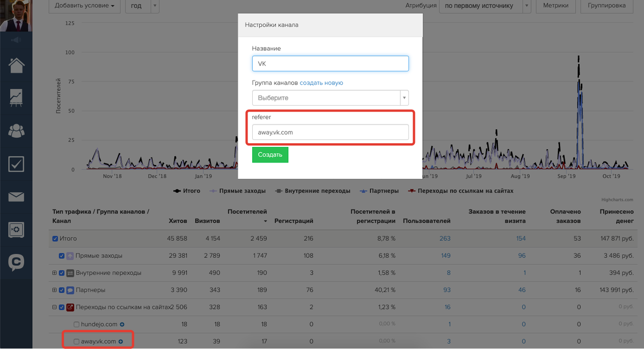Open the home icon in sidebar
This screenshot has height=349, width=644.
16,65
